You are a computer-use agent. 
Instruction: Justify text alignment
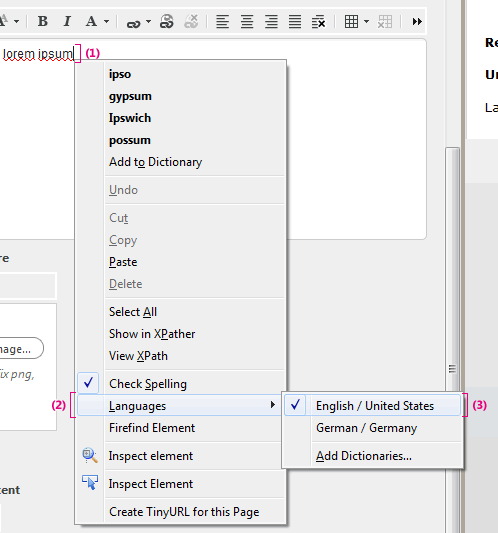pos(295,21)
